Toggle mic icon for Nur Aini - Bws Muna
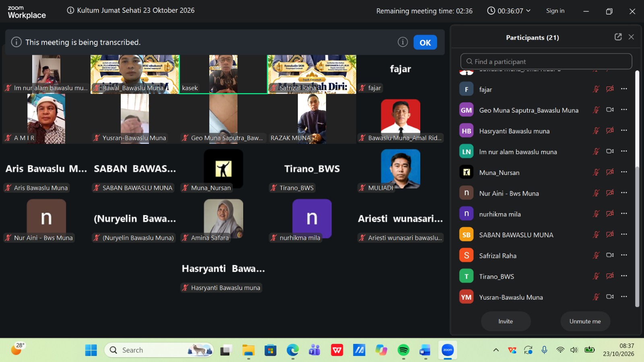This screenshot has height=362, width=644. click(x=596, y=193)
